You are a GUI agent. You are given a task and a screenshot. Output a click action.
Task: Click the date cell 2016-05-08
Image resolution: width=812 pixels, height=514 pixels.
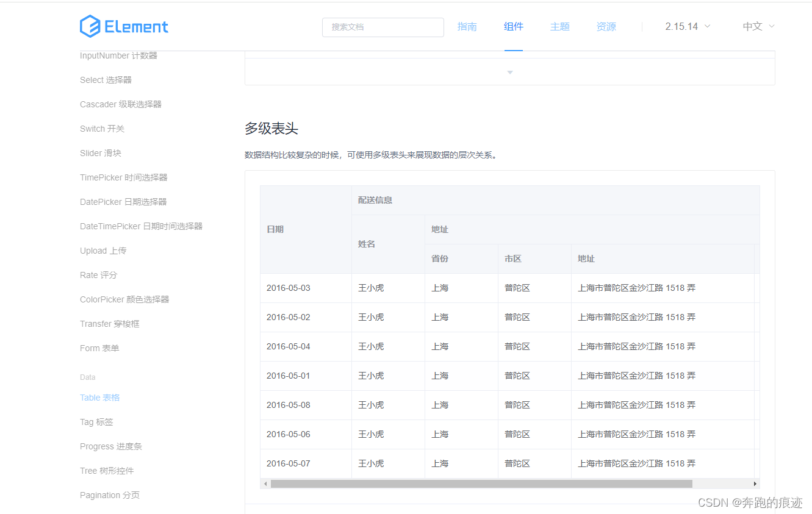(x=306, y=405)
